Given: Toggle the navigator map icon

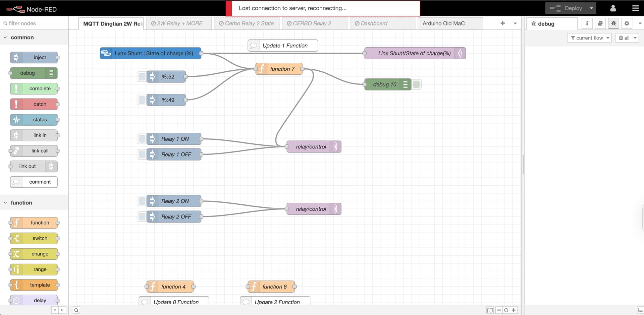Looking at the screenshot, I should pyautogui.click(x=490, y=310).
